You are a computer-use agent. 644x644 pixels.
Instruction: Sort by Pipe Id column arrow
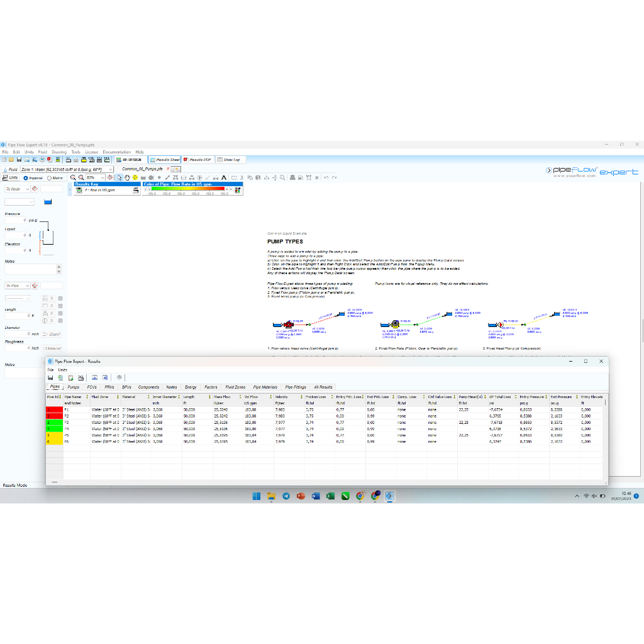(x=60, y=397)
